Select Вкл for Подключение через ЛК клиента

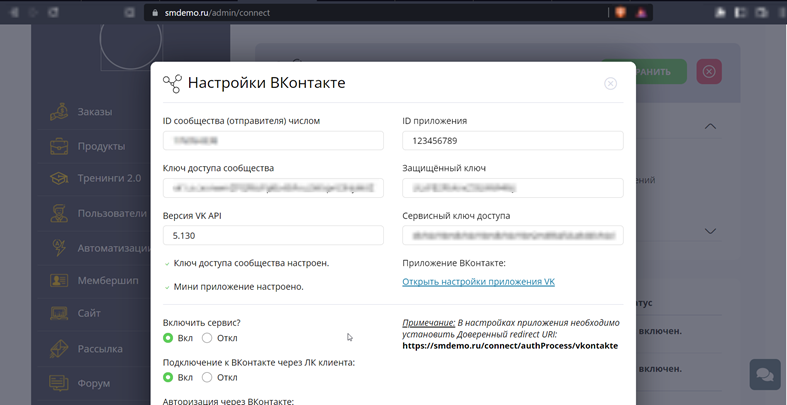(168, 377)
